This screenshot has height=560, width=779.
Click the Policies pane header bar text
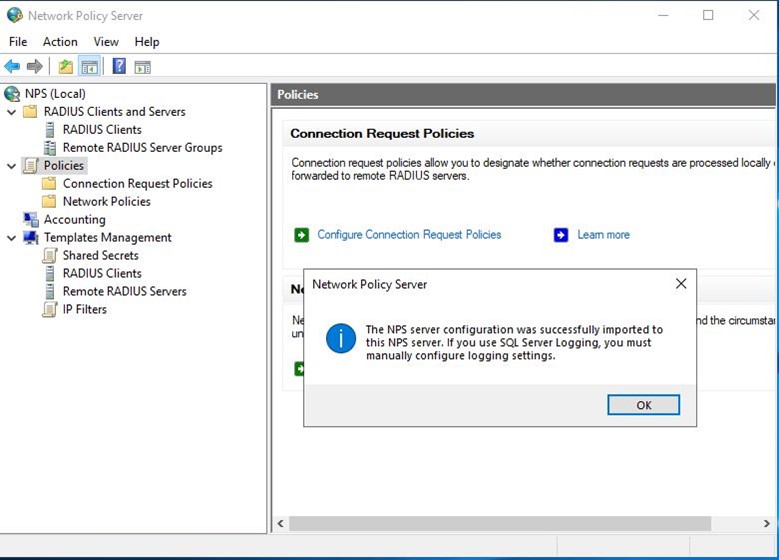(x=298, y=94)
